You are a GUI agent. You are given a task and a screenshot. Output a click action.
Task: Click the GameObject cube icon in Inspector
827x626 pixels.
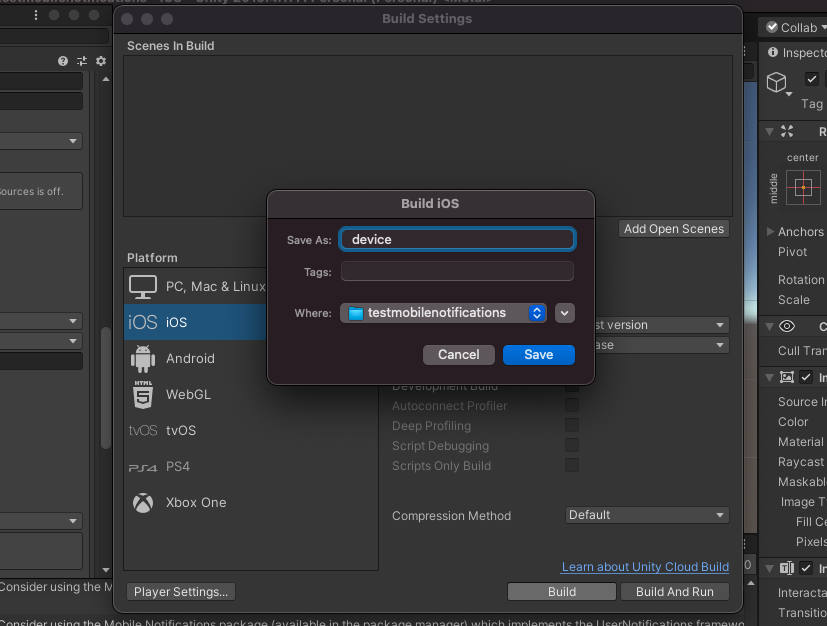[x=777, y=82]
